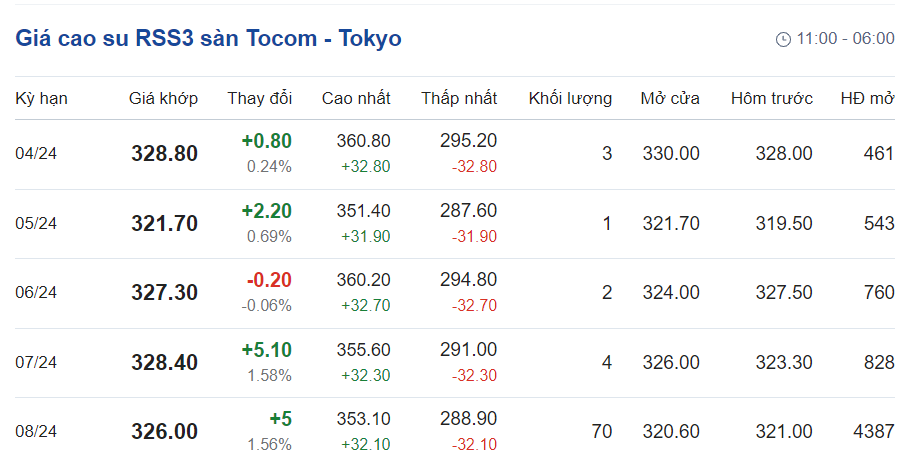Open the 07/24 contract term

[x=36, y=362]
